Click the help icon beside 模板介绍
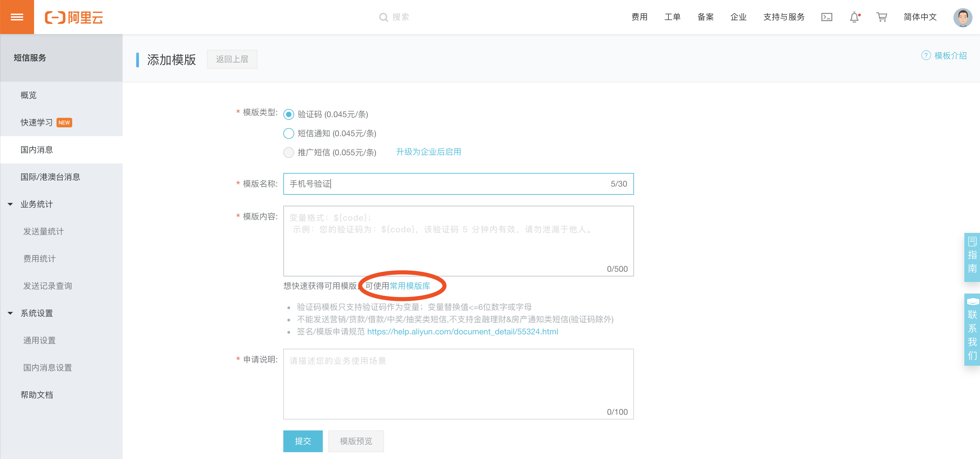980x459 pixels. click(x=926, y=56)
